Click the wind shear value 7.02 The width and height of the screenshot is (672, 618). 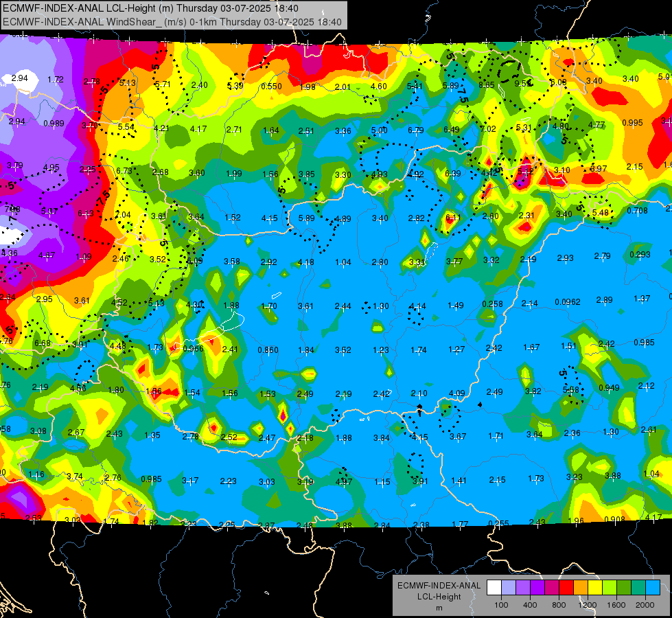pos(488,128)
